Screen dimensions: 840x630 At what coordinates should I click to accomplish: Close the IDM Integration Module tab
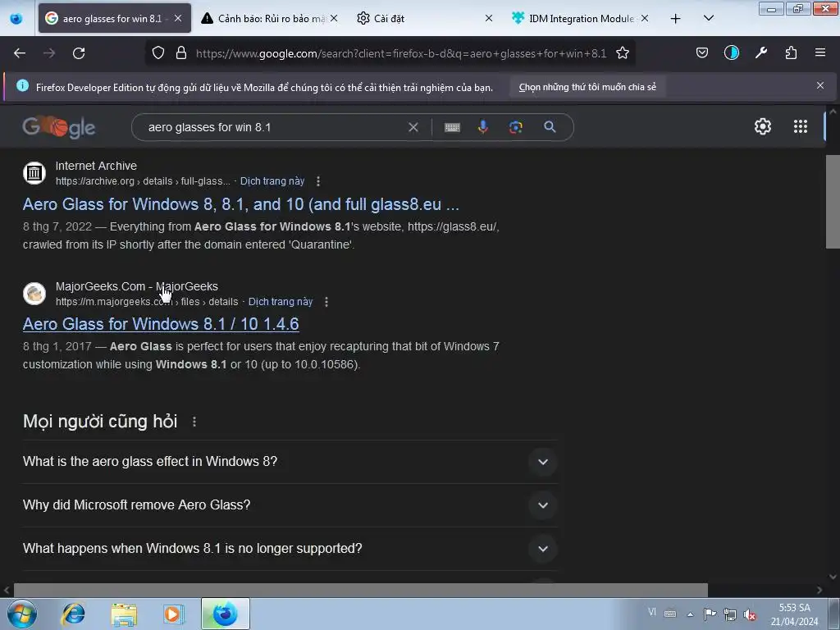click(x=645, y=18)
